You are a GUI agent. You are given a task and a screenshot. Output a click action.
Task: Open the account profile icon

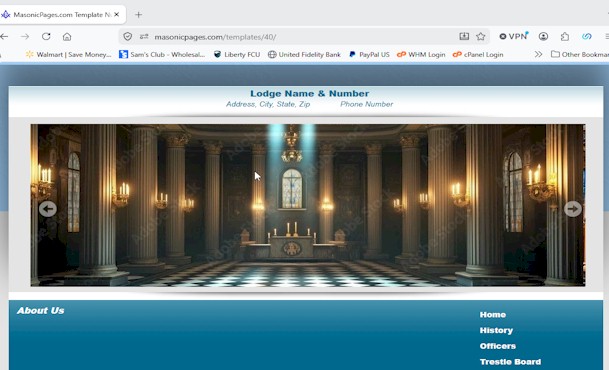[x=543, y=36]
